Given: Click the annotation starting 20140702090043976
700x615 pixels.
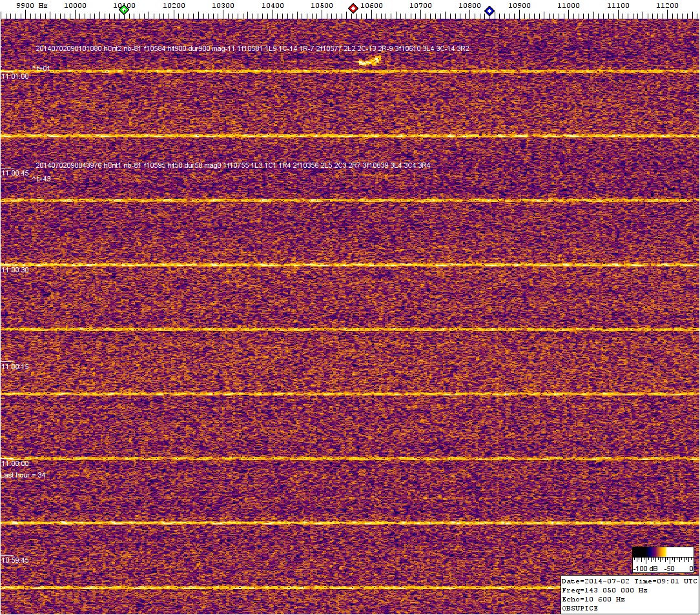Looking at the screenshot, I should pyautogui.click(x=233, y=166).
